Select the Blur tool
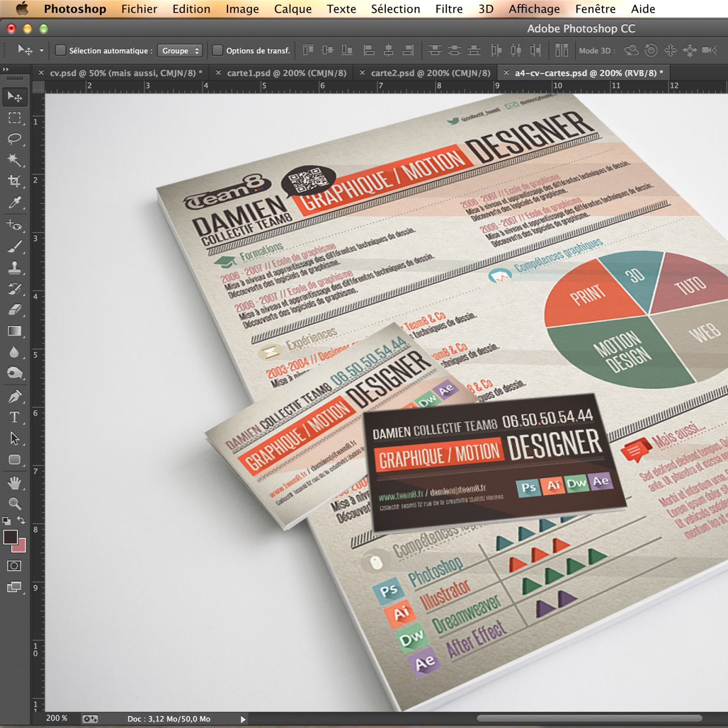Screen dimensions: 728x728 15,351
